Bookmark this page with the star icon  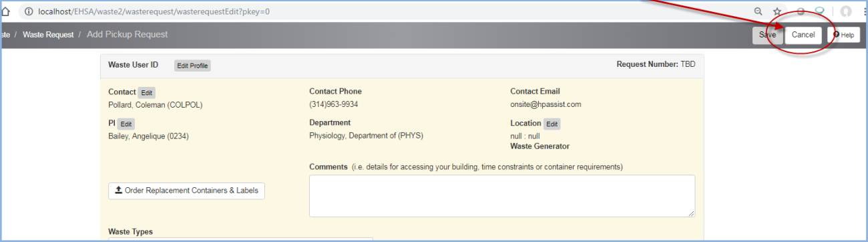pos(778,11)
